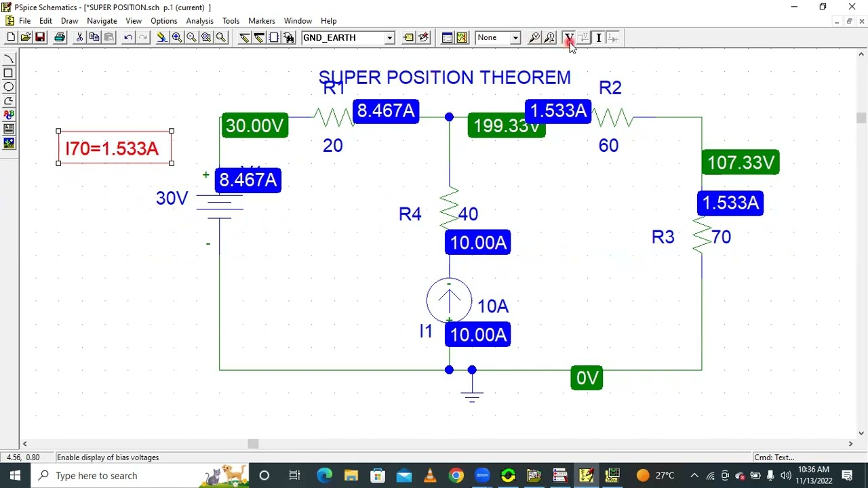Print the schematic using the printer icon
Viewport: 868px width, 488px height.
tap(60, 38)
